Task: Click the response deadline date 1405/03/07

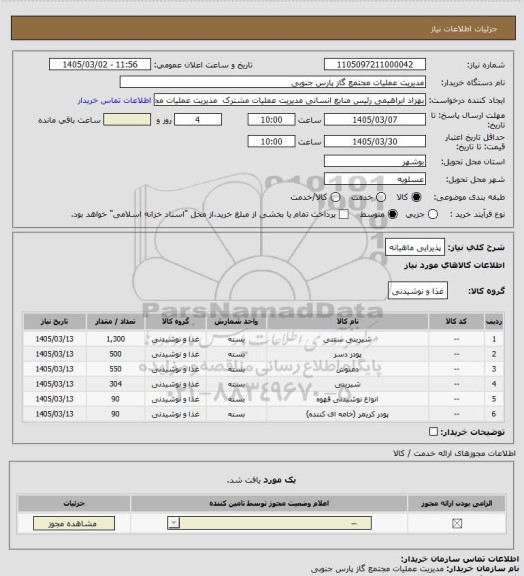Action: (x=375, y=120)
